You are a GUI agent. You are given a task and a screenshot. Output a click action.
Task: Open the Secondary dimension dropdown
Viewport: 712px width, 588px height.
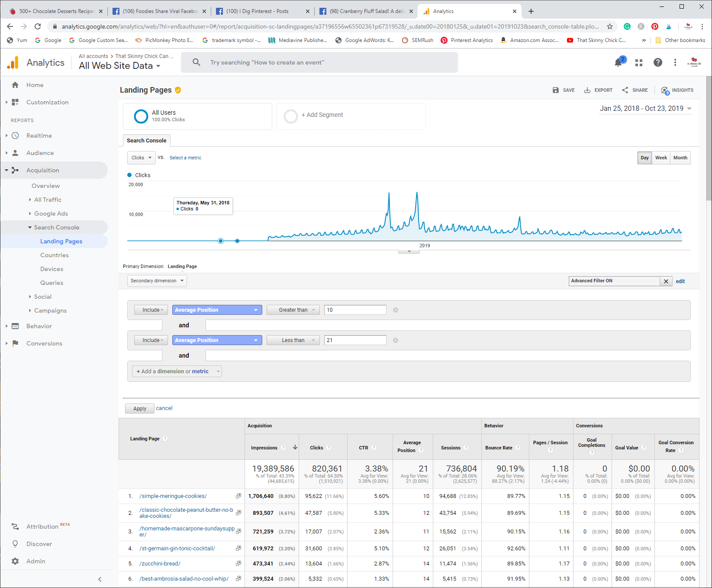157,281
